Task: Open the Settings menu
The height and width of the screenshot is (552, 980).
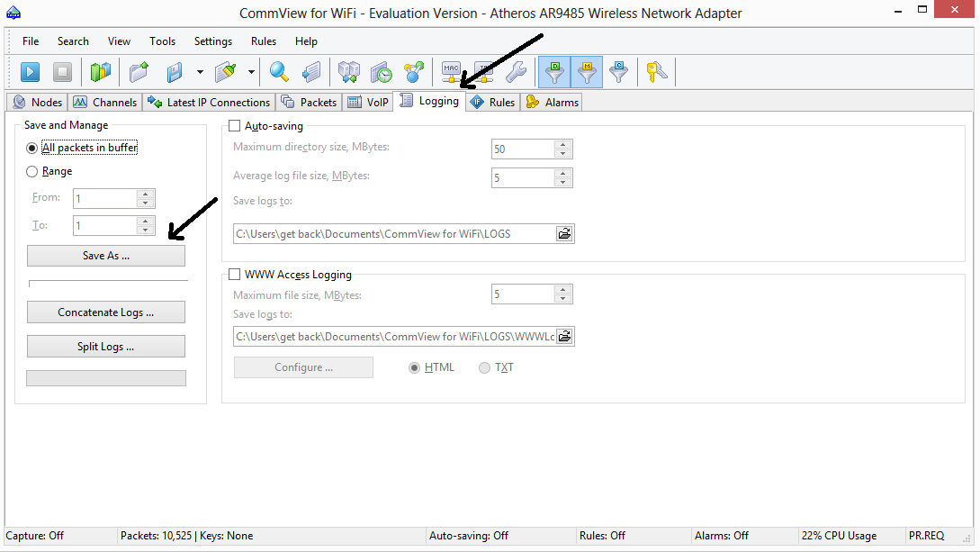Action: click(x=213, y=41)
